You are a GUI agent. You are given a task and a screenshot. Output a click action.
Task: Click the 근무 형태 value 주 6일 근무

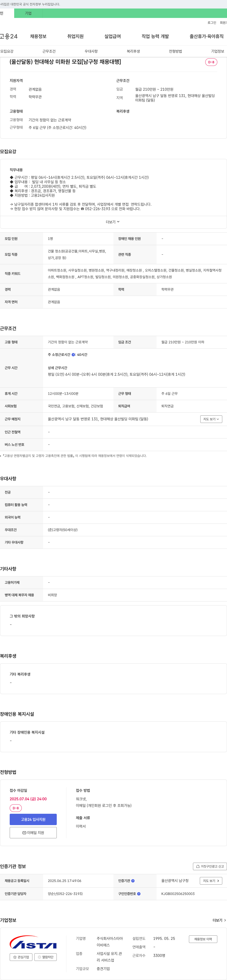(x=170, y=393)
